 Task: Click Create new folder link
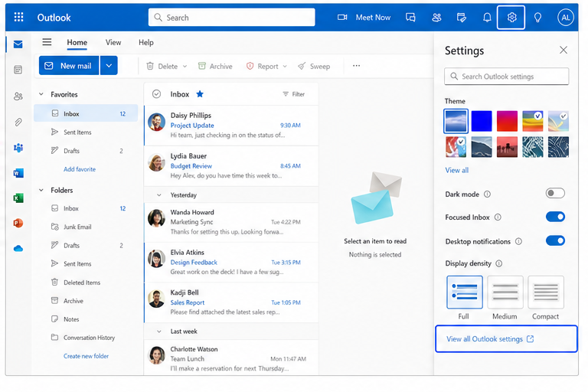coord(86,356)
